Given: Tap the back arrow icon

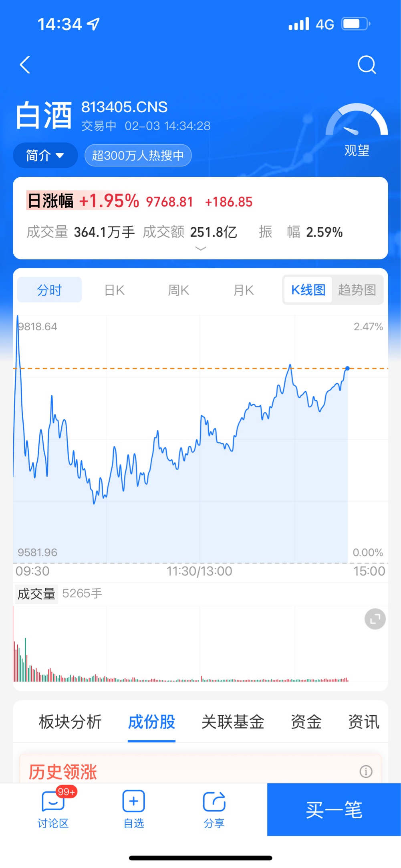Looking at the screenshot, I should 25,65.
